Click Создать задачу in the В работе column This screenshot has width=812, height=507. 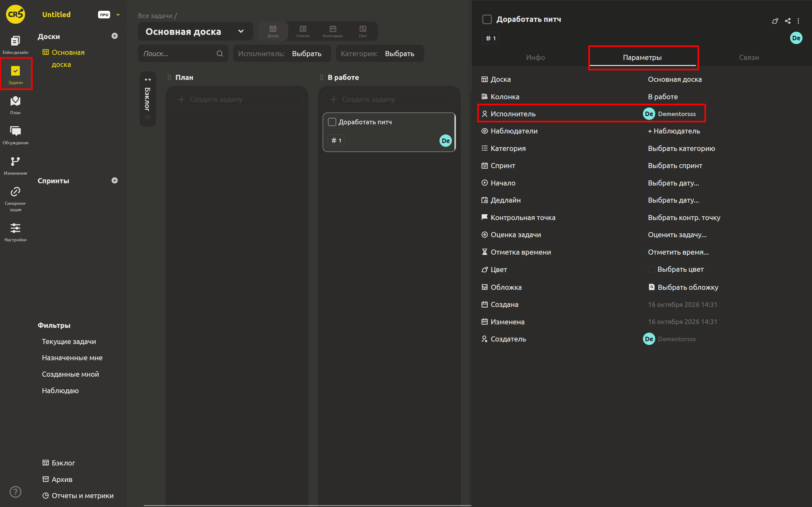coord(389,99)
